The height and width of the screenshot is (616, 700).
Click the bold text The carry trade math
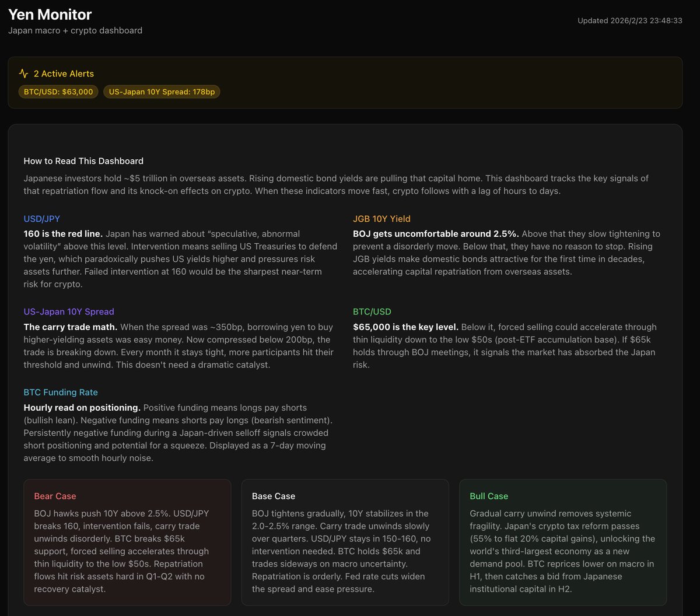71,327
